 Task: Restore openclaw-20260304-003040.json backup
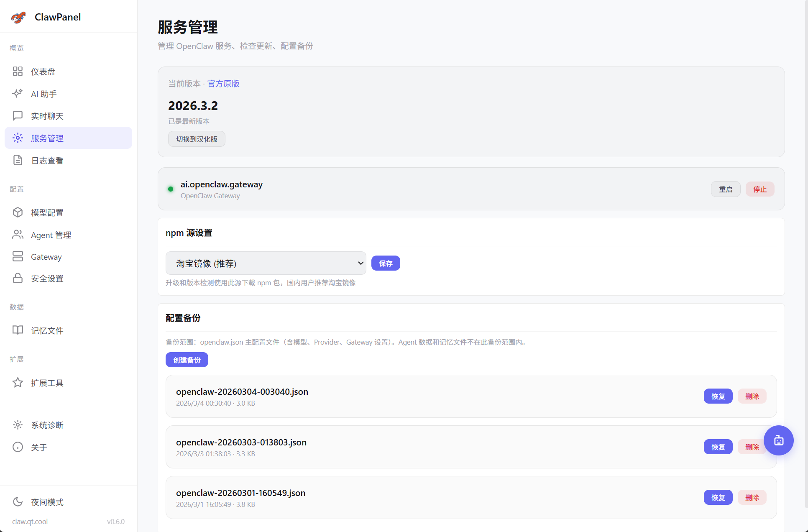718,396
